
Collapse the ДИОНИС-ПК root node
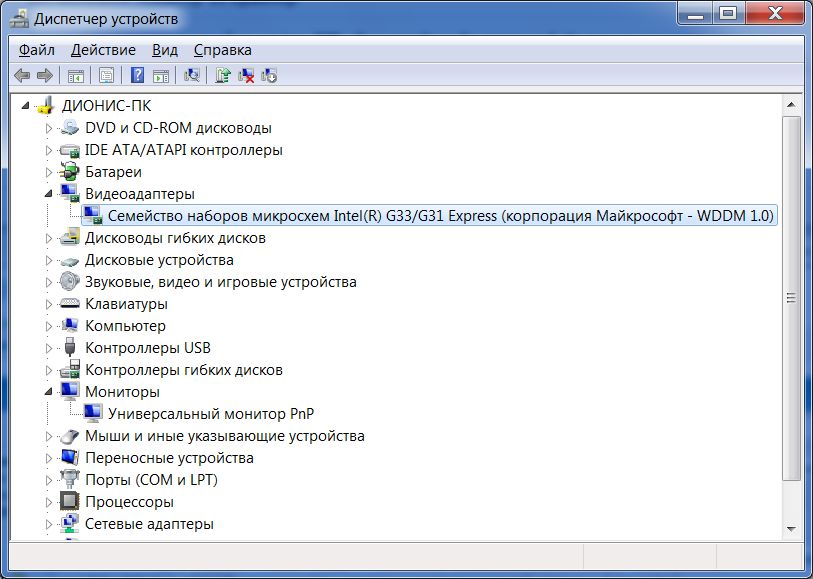pos(25,106)
